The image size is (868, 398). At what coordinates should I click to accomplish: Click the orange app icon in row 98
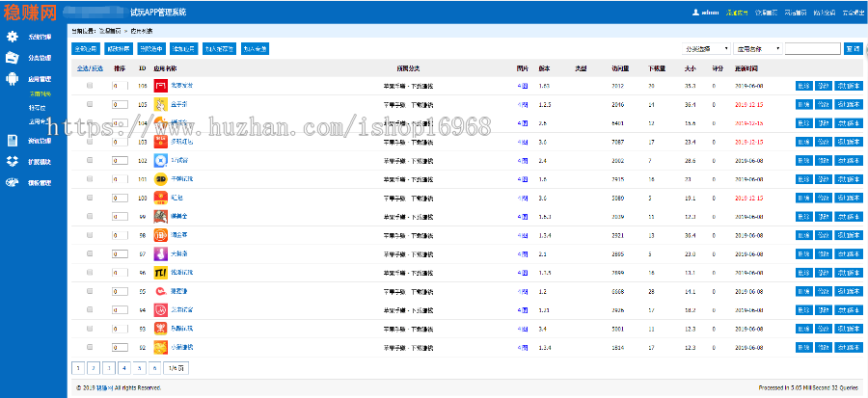[160, 235]
